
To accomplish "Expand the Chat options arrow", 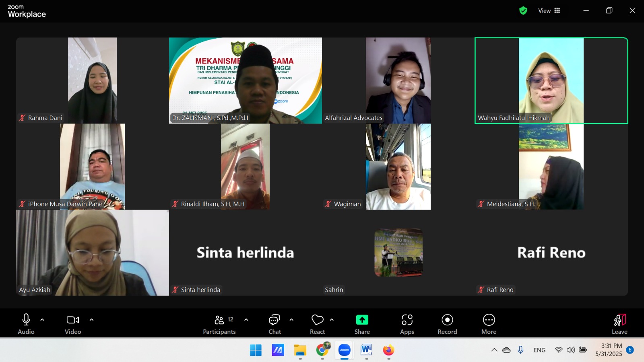I will coord(291,320).
